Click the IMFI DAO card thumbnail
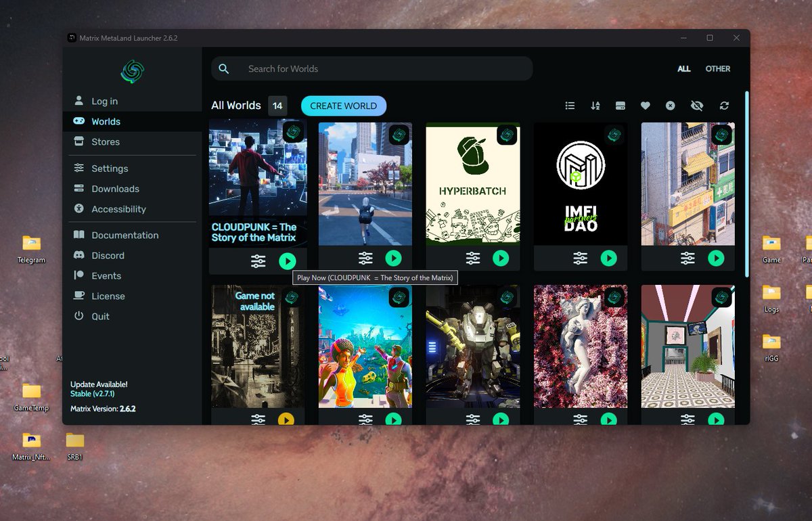This screenshot has height=521, width=812. (x=581, y=183)
